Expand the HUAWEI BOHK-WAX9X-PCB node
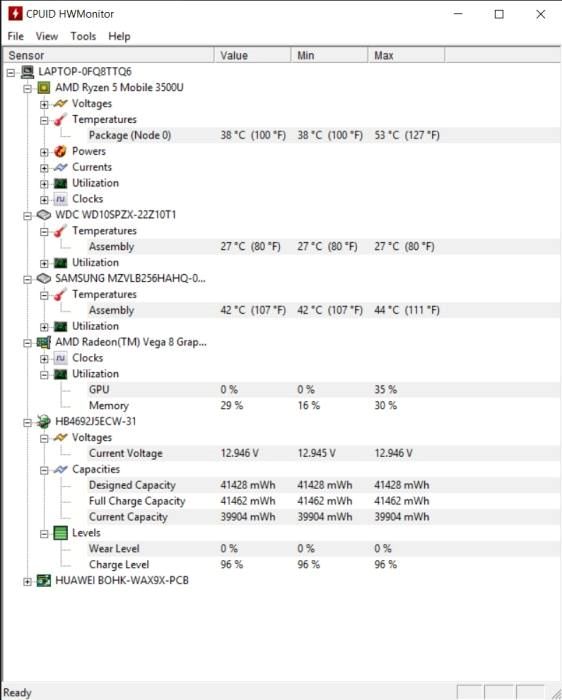562x700 pixels. [28, 582]
